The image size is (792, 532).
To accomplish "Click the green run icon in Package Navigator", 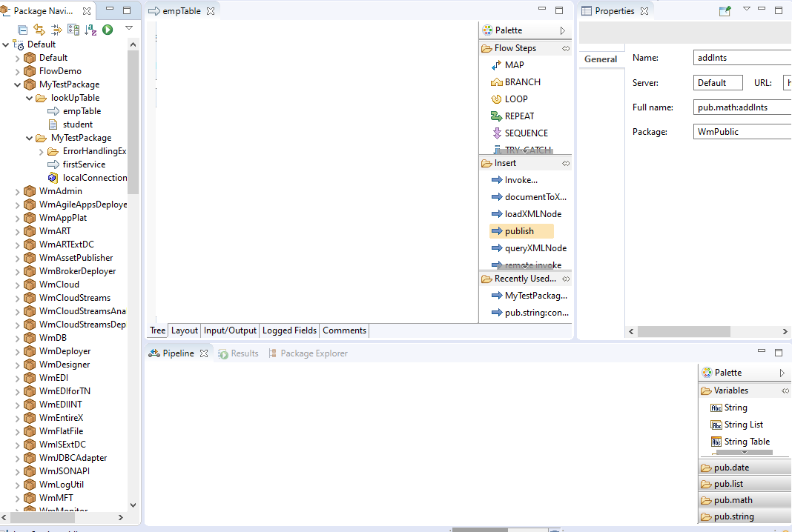I will [108, 30].
